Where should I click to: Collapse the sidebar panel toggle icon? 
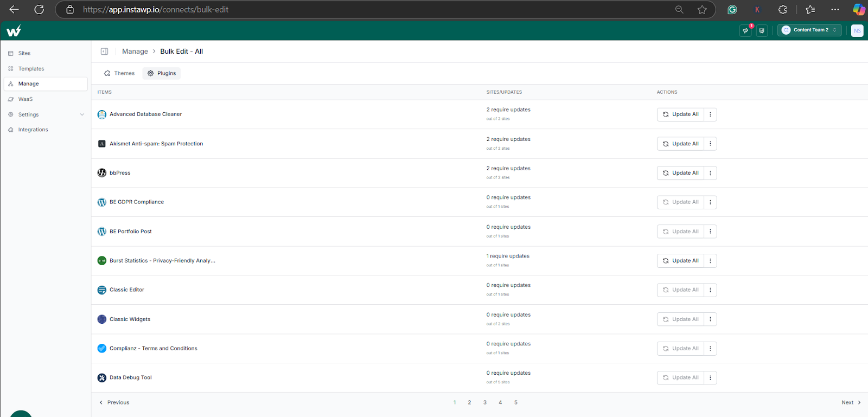(104, 52)
